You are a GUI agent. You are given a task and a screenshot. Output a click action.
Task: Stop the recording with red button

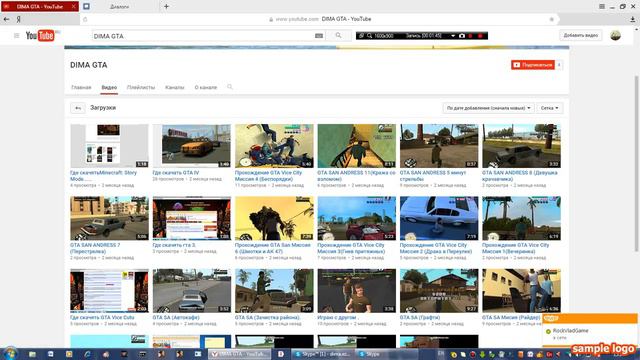pyautogui.click(x=480, y=36)
